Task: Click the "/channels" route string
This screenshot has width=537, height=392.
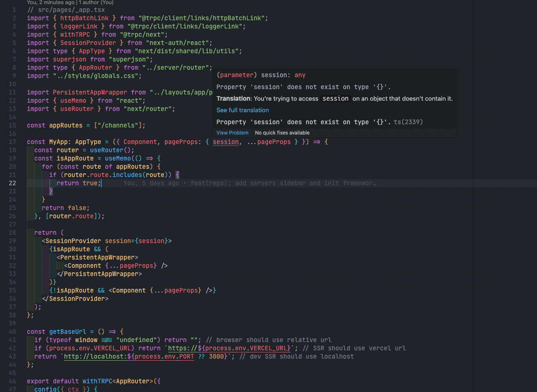Action: pos(118,125)
